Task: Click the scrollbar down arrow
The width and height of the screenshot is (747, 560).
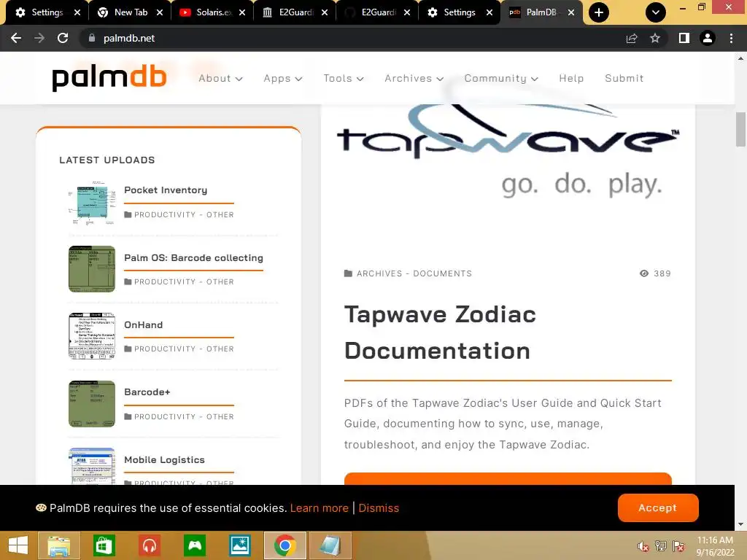Action: (x=740, y=524)
